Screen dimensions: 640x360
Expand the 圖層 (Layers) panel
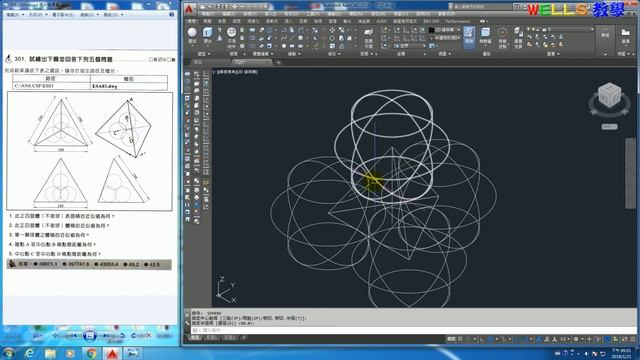(x=553, y=54)
